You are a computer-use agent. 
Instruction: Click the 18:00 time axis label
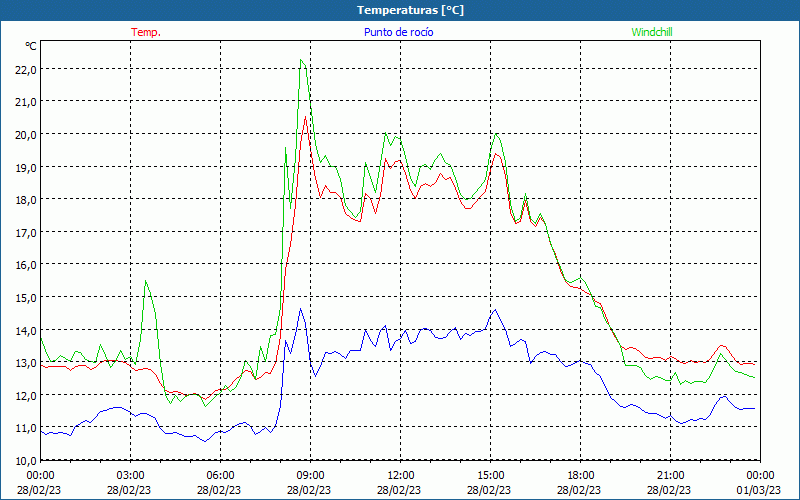click(581, 476)
